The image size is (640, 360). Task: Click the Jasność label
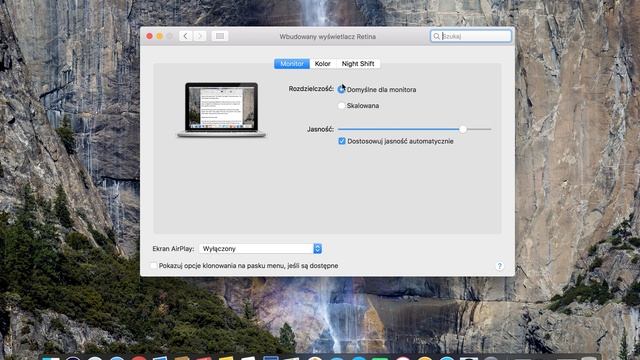320,129
